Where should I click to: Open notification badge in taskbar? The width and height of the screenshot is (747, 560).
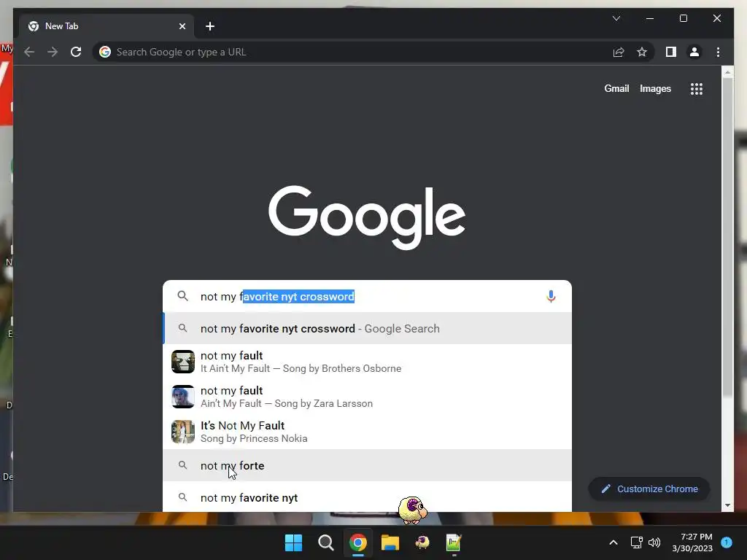[x=727, y=542]
